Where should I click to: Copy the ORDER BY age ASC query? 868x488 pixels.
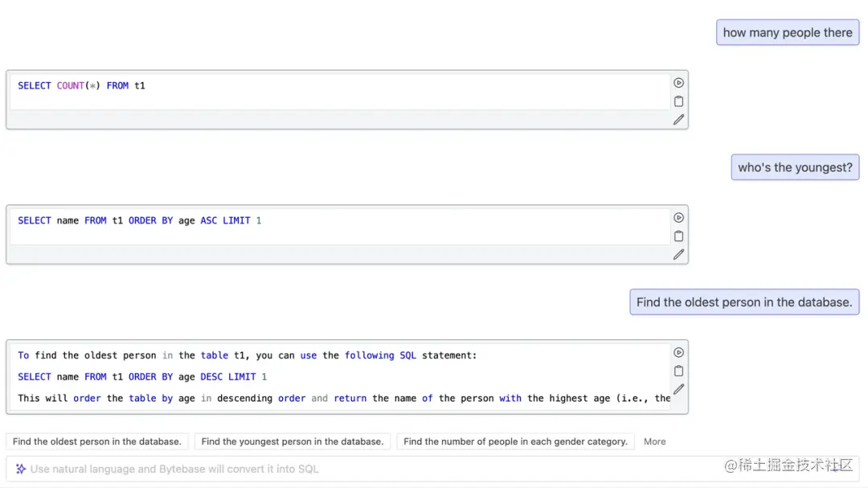click(678, 236)
